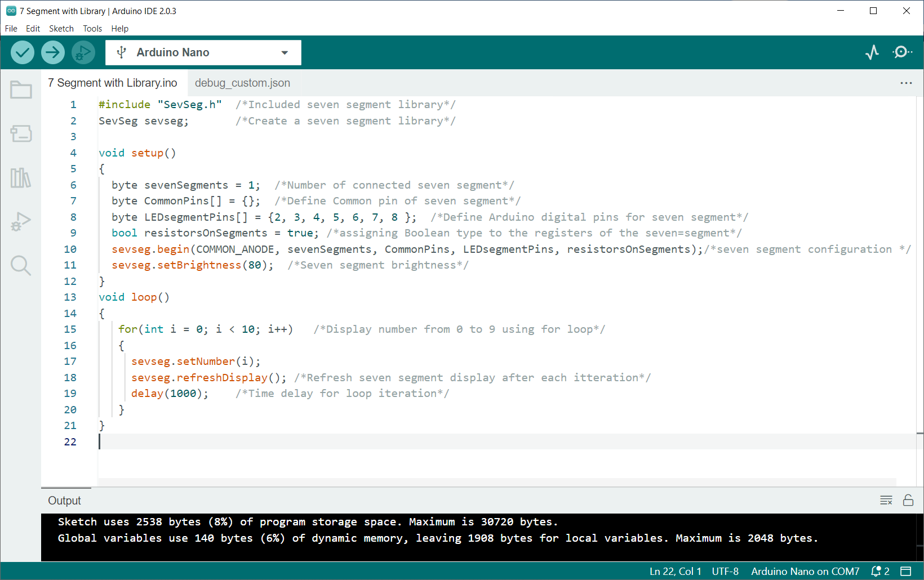Image resolution: width=924 pixels, height=580 pixels.
Task: Click the void loop() text
Action: point(134,297)
